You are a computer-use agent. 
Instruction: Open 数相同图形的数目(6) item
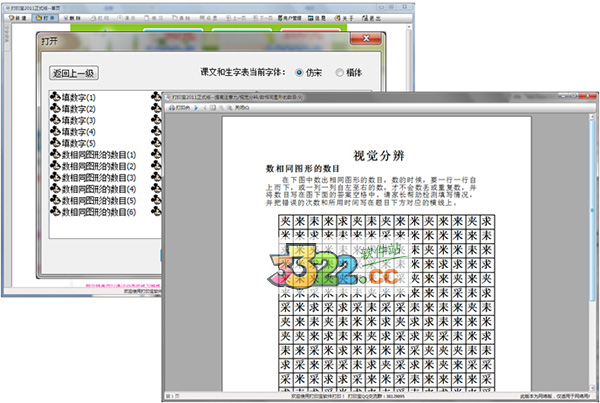point(110,212)
